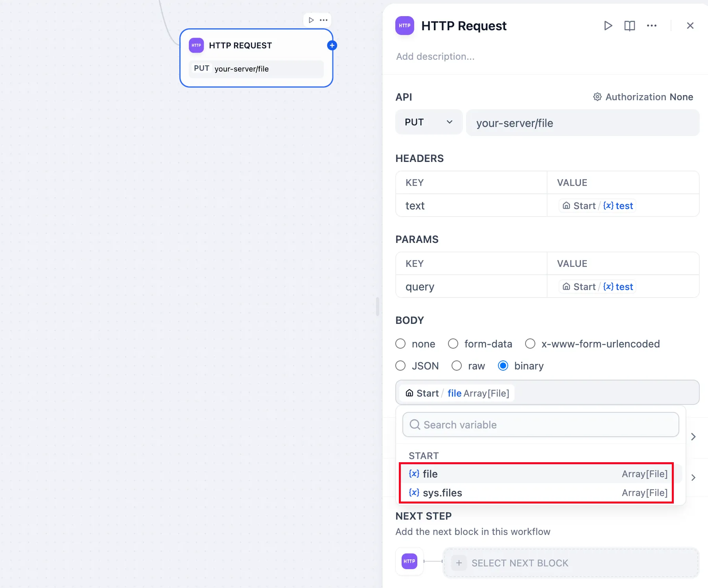The image size is (708, 588).
Task: Click the blue plus handle on node
Action: [332, 46]
